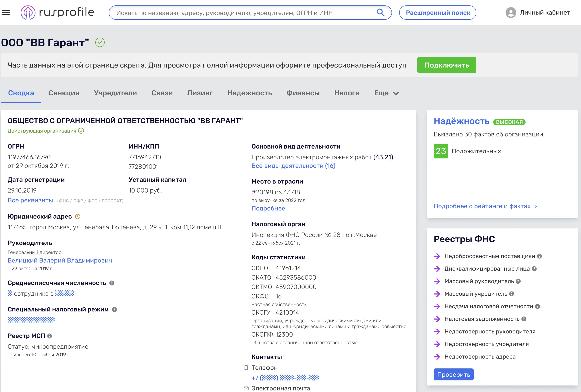This screenshot has height=392, width=581.
Task: Click arrow icon before Недостоверность учредителя
Action: coord(437,344)
